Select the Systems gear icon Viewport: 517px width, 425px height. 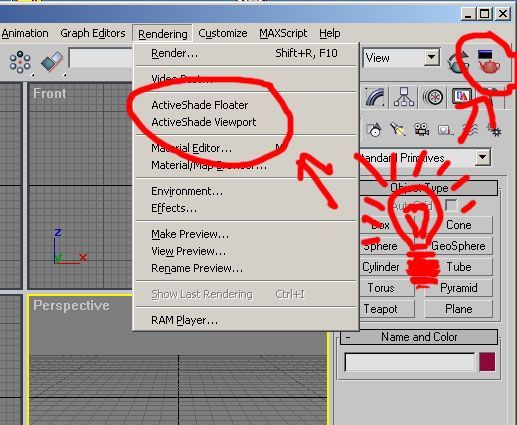494,130
